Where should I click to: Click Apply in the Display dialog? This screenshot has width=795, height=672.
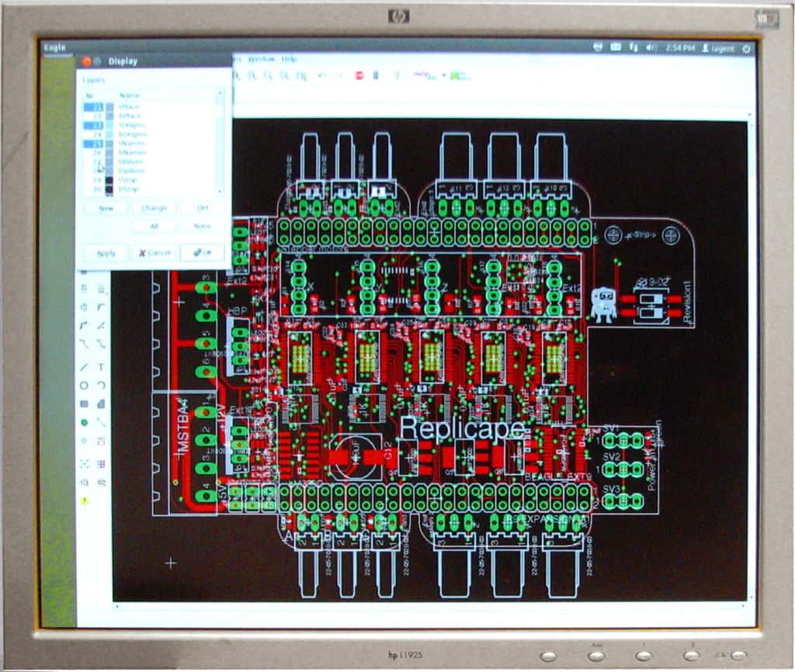pos(106,253)
